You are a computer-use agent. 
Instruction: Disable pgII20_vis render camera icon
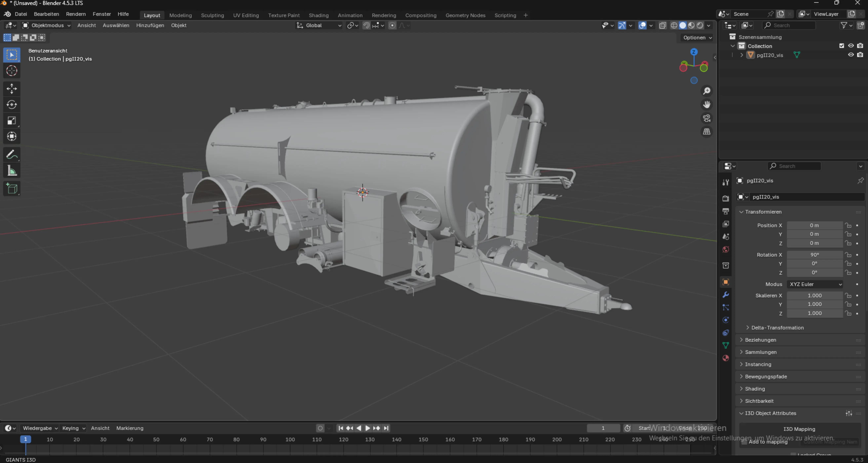(x=860, y=55)
